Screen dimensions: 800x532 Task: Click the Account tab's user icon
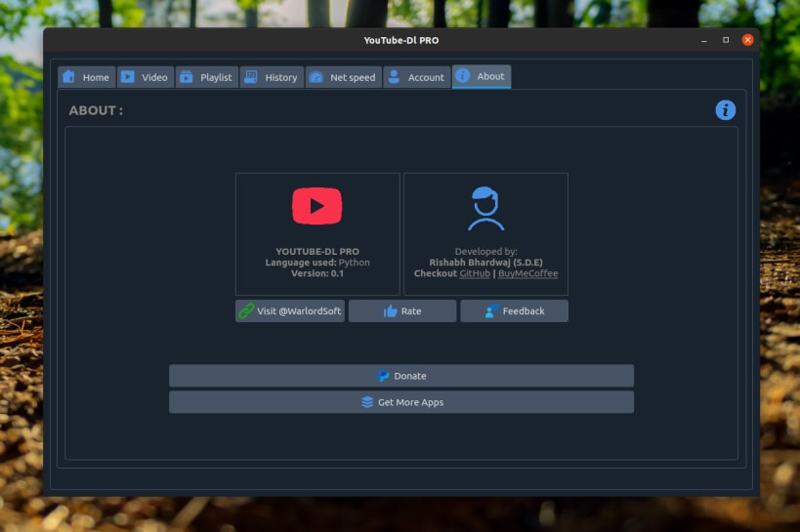(394, 76)
